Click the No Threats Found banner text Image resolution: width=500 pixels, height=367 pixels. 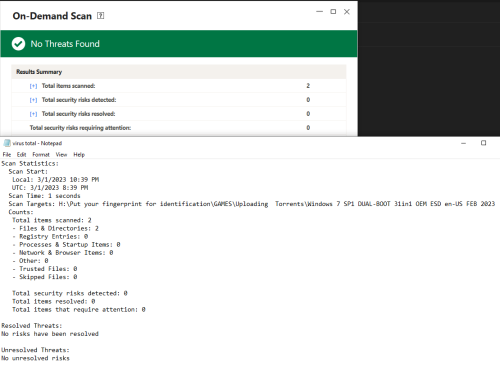point(65,44)
